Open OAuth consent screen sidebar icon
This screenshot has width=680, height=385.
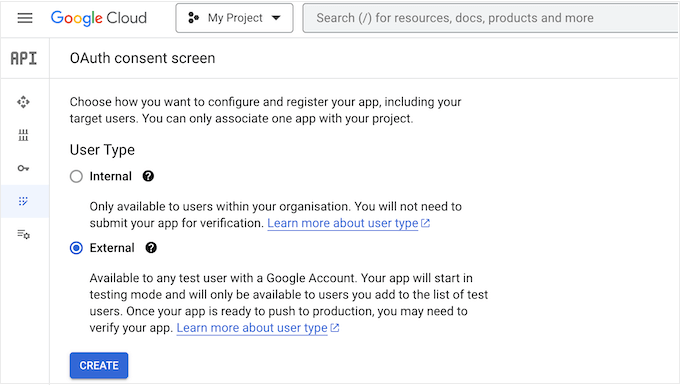[x=23, y=201]
